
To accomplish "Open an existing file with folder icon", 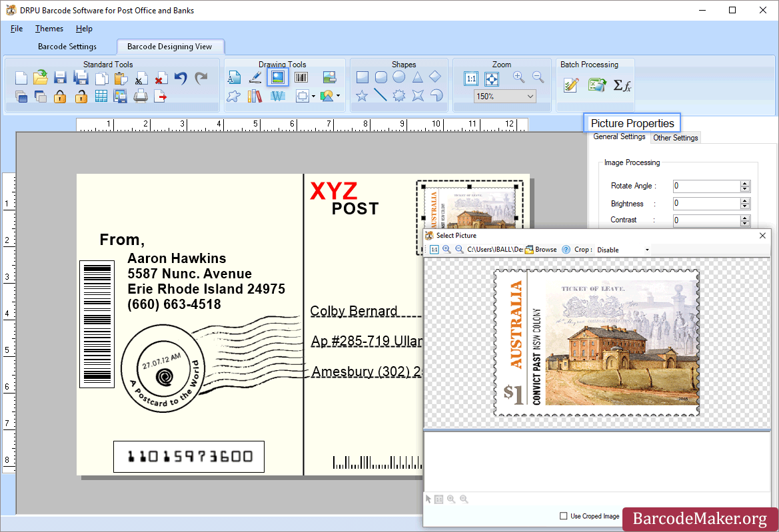I will point(41,77).
